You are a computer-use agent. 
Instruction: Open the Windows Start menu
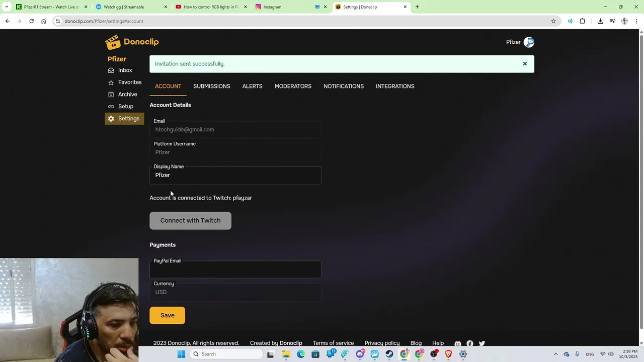pyautogui.click(x=181, y=354)
